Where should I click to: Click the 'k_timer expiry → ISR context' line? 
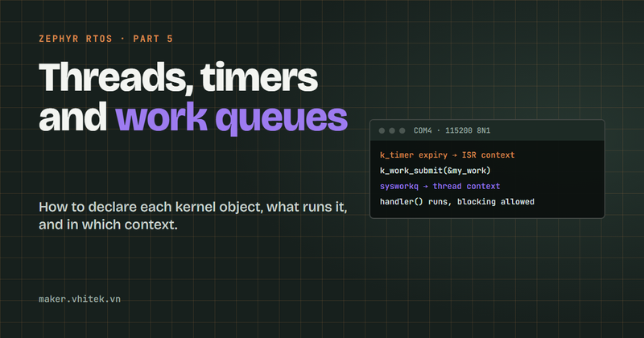point(447,155)
